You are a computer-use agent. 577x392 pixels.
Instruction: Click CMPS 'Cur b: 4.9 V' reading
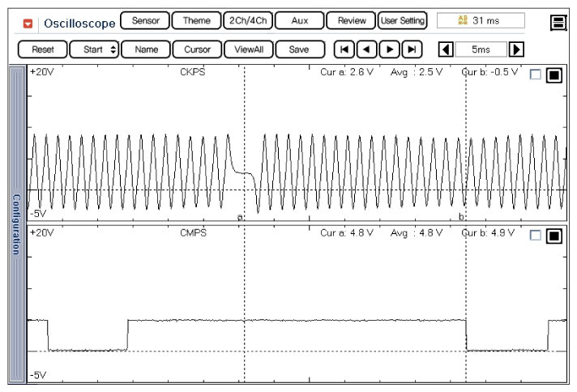[x=488, y=233]
